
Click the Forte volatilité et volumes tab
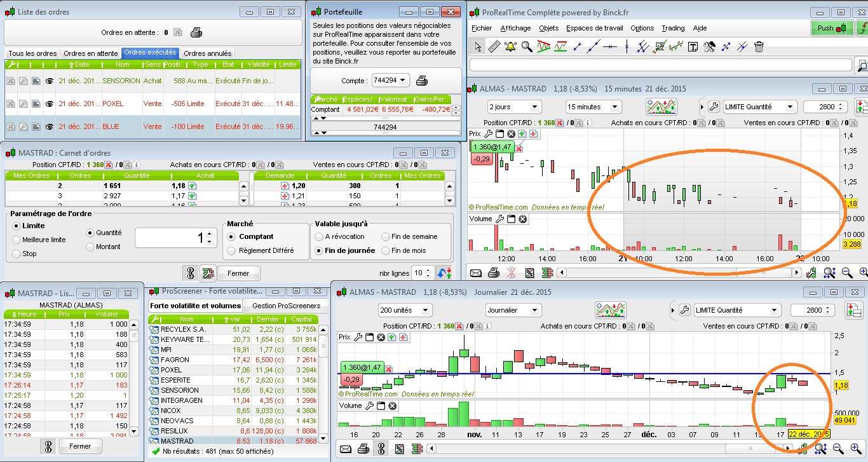tap(195, 306)
